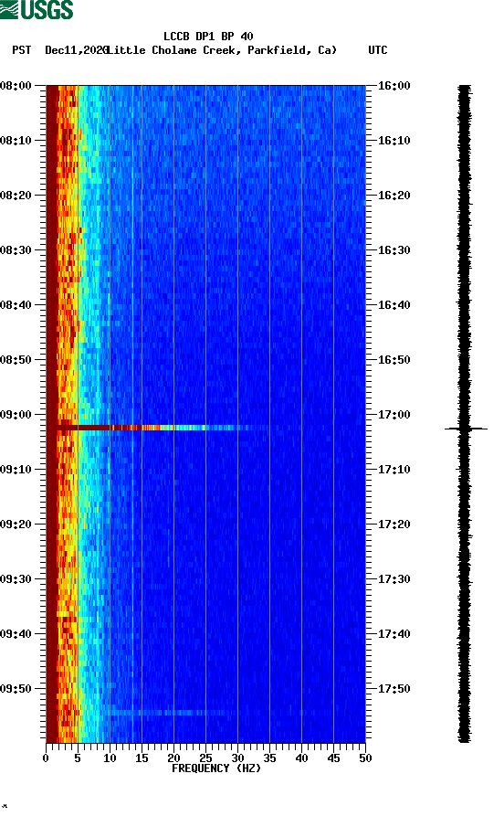Click the 0 Hz axis tick label
This screenshot has width=504, height=816.
pos(46,758)
